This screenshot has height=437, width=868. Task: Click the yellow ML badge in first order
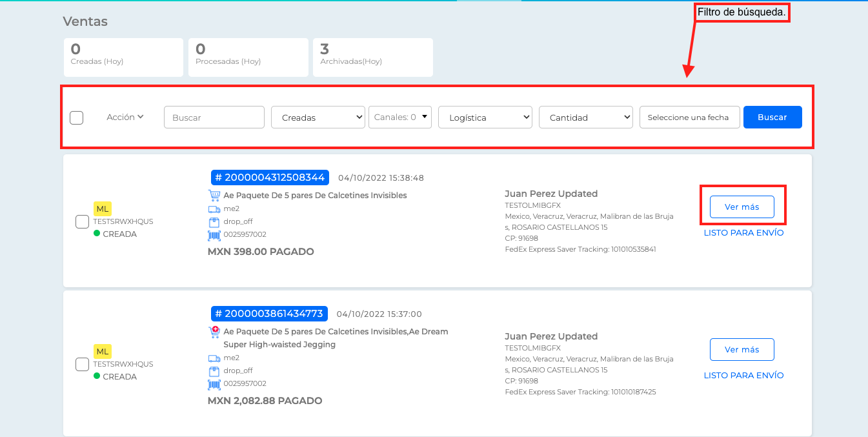point(103,208)
